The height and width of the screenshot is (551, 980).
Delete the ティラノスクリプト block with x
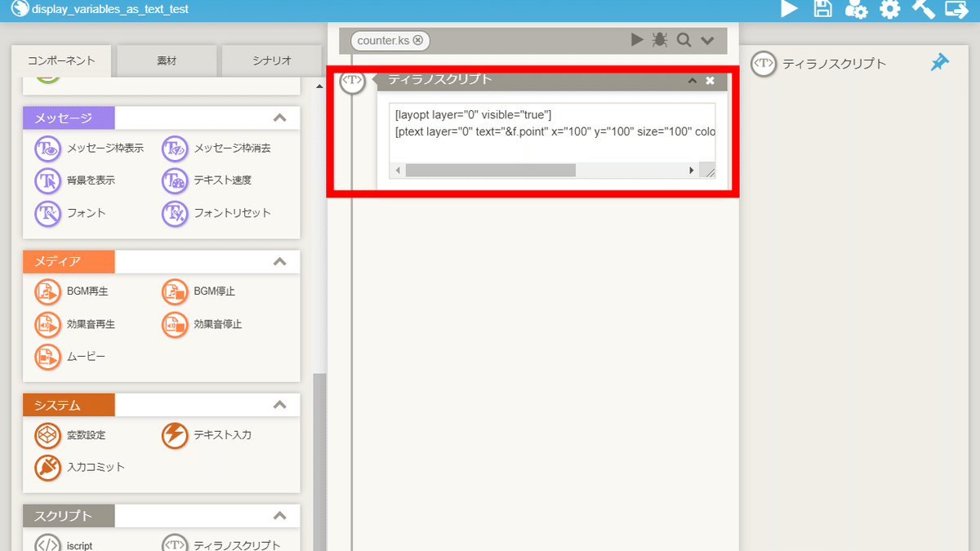(710, 80)
